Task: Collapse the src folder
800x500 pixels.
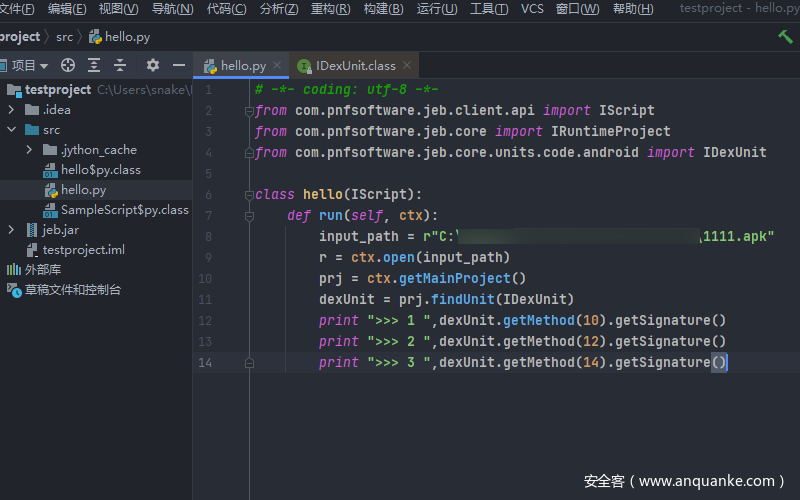Action: coord(12,130)
